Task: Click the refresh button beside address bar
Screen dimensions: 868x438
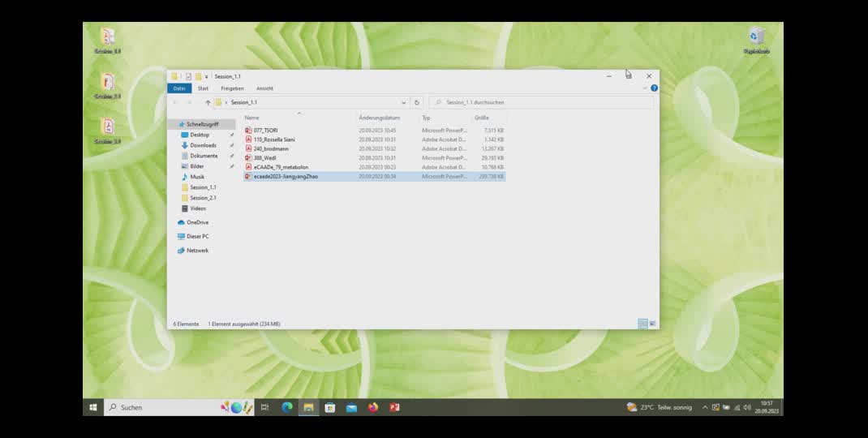Action: tap(417, 103)
